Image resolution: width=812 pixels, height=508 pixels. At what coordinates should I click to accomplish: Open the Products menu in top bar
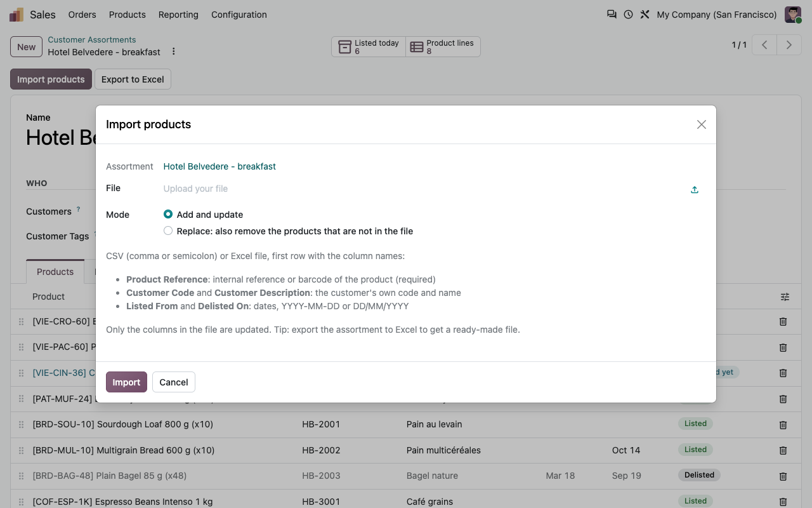click(x=128, y=15)
